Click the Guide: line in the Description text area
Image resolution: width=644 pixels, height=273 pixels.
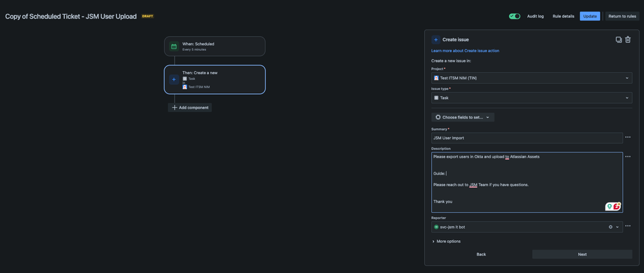coord(439,174)
